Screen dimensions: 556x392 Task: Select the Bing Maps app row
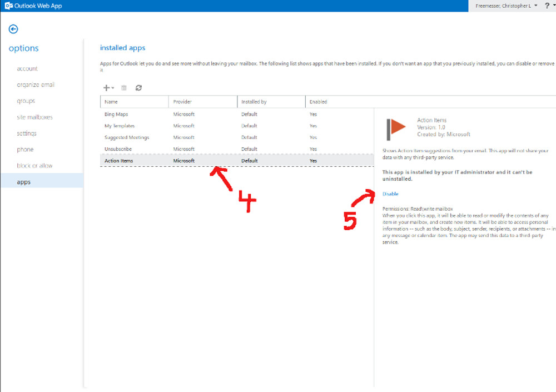tap(116, 115)
